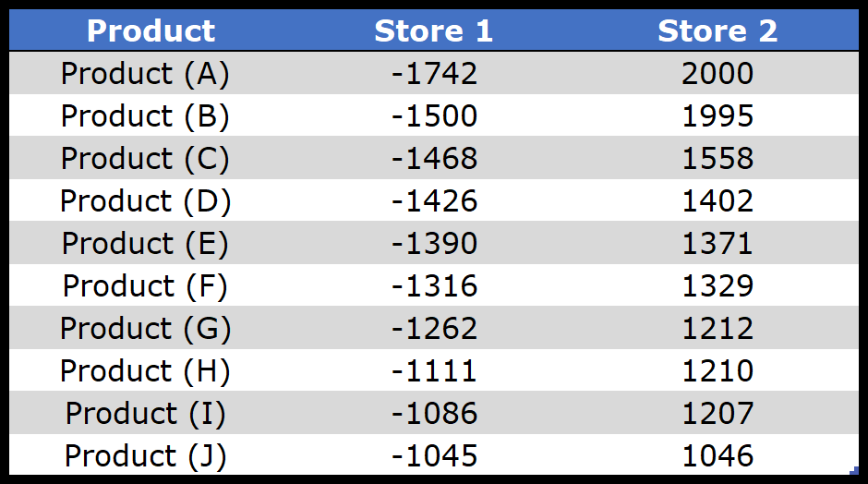The image size is (868, 484).
Task: Click the table resize handle corner
Action: pyautogui.click(x=854, y=472)
